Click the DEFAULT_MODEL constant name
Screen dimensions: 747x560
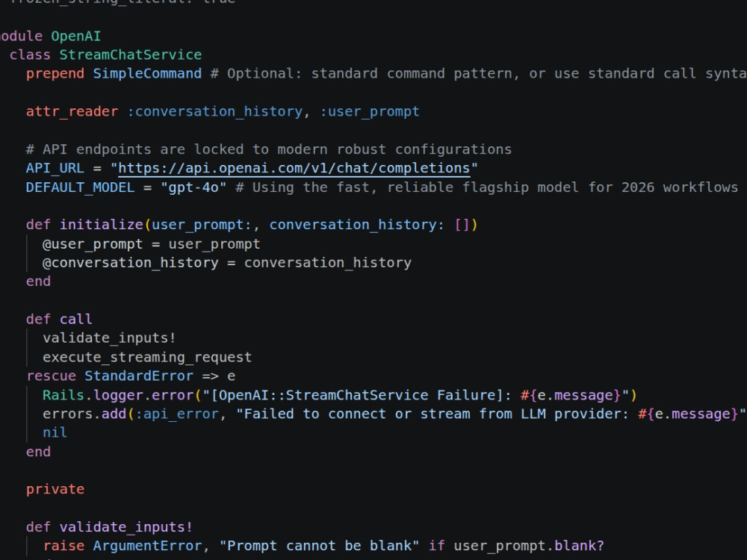pyautogui.click(x=80, y=187)
